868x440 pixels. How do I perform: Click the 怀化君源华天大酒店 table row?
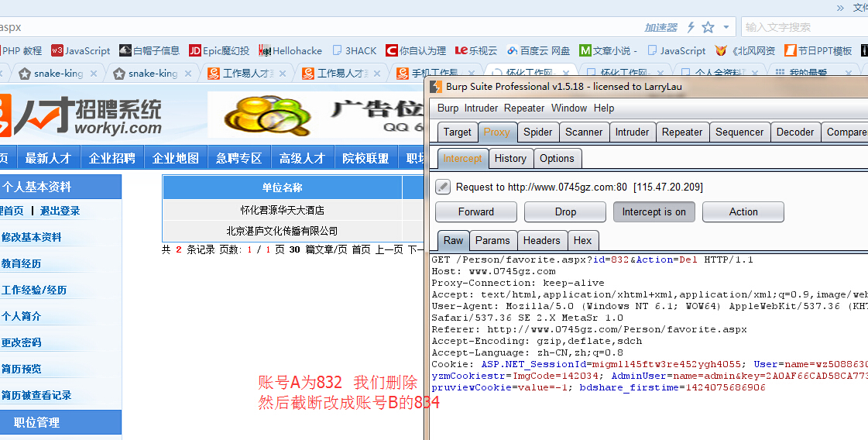tap(283, 210)
